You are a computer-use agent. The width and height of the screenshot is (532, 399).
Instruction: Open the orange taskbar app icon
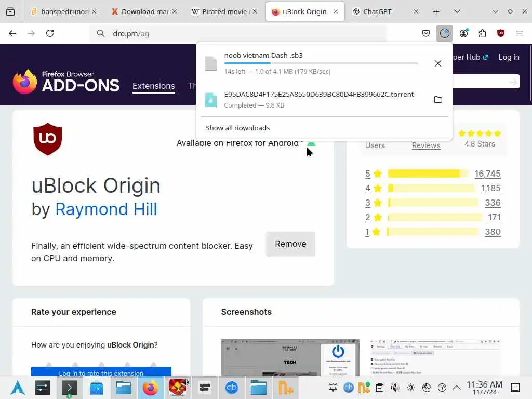coord(286,388)
